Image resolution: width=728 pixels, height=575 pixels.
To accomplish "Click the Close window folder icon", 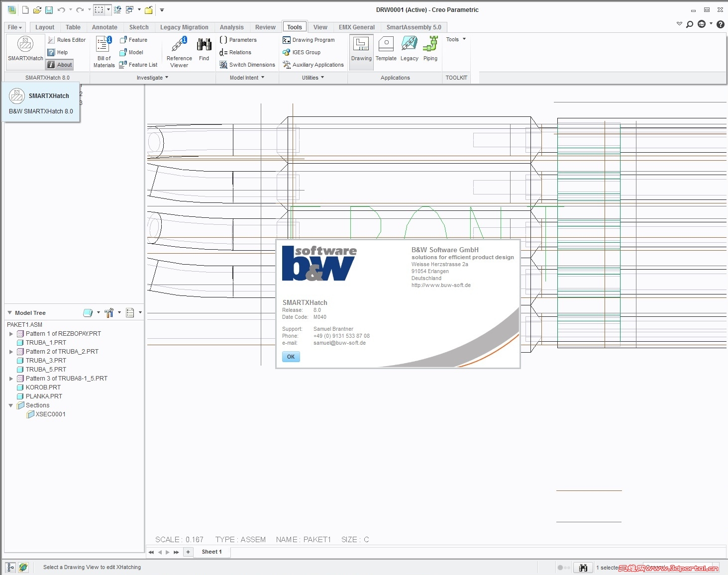I will 148,10.
